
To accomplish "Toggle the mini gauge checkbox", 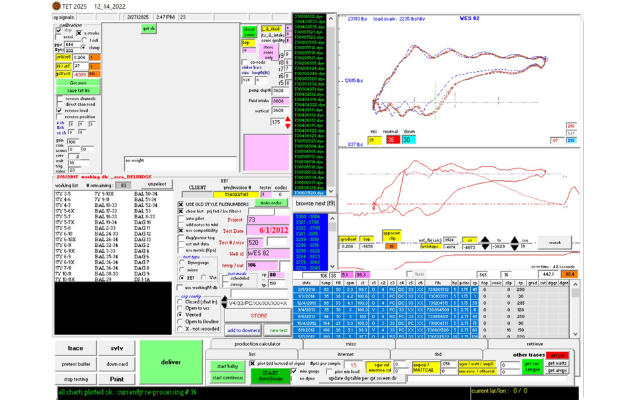I will tap(294, 371).
